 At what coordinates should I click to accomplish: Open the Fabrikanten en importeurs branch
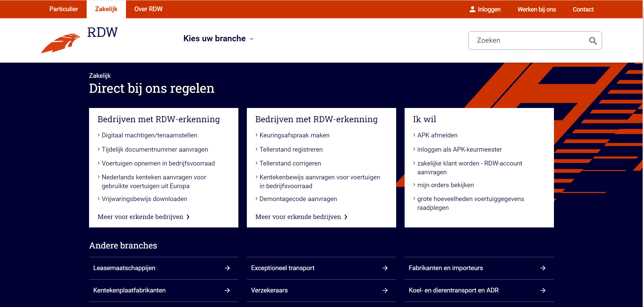(479, 268)
